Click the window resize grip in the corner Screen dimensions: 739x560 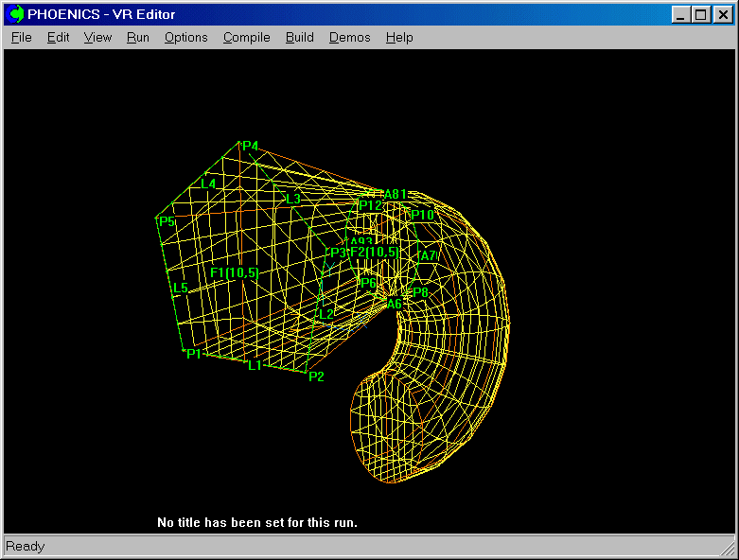pos(727,548)
